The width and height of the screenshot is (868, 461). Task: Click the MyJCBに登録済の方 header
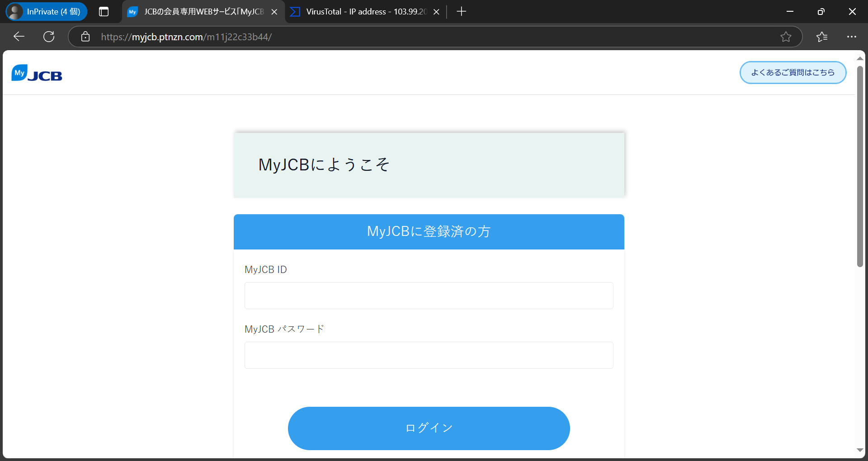point(429,231)
